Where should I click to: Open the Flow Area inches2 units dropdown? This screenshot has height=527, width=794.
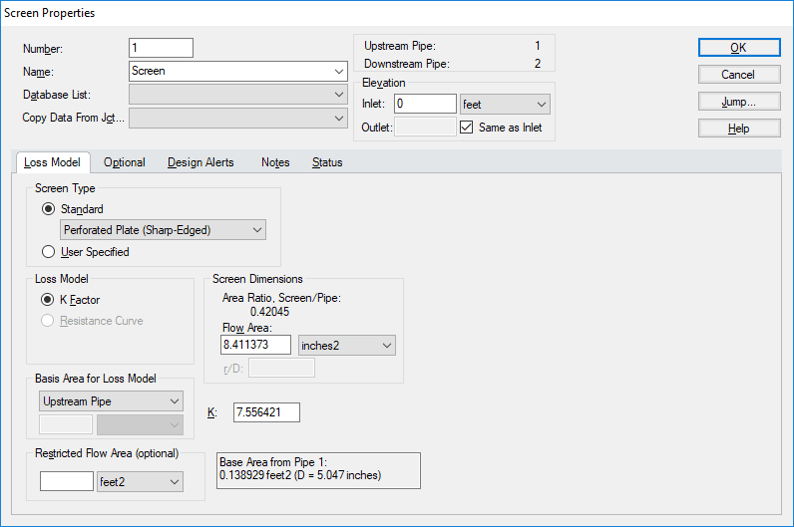coord(347,345)
